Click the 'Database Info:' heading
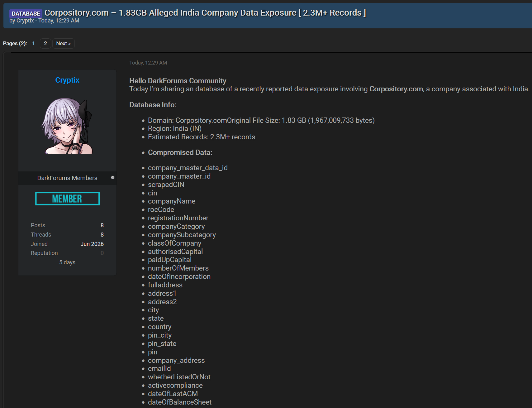 pos(153,105)
